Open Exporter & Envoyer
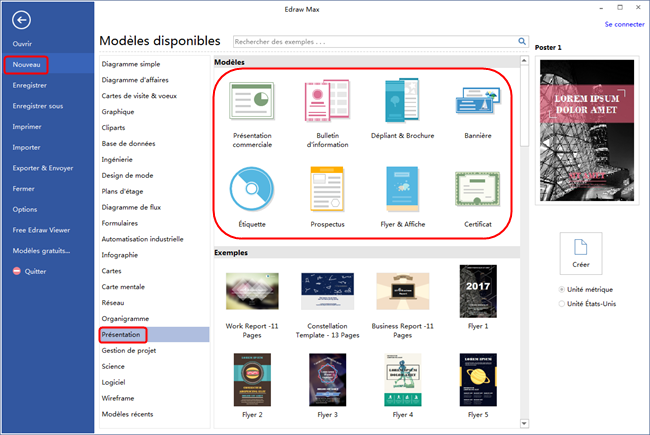 (43, 168)
